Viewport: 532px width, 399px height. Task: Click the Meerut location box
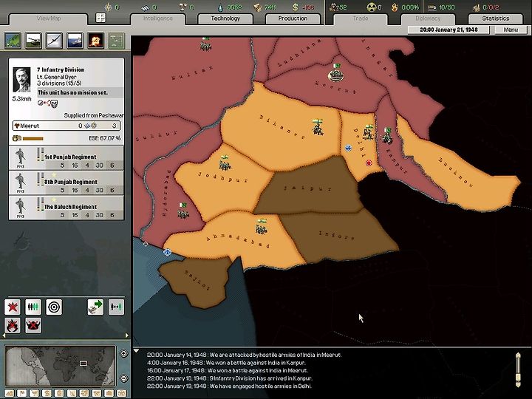66,126
